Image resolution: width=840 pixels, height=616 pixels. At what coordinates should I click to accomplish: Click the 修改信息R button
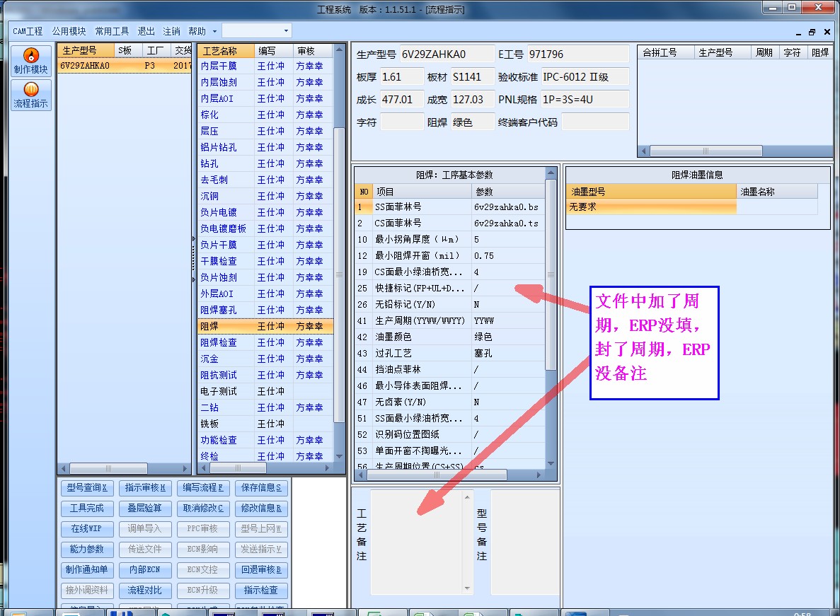click(x=261, y=508)
